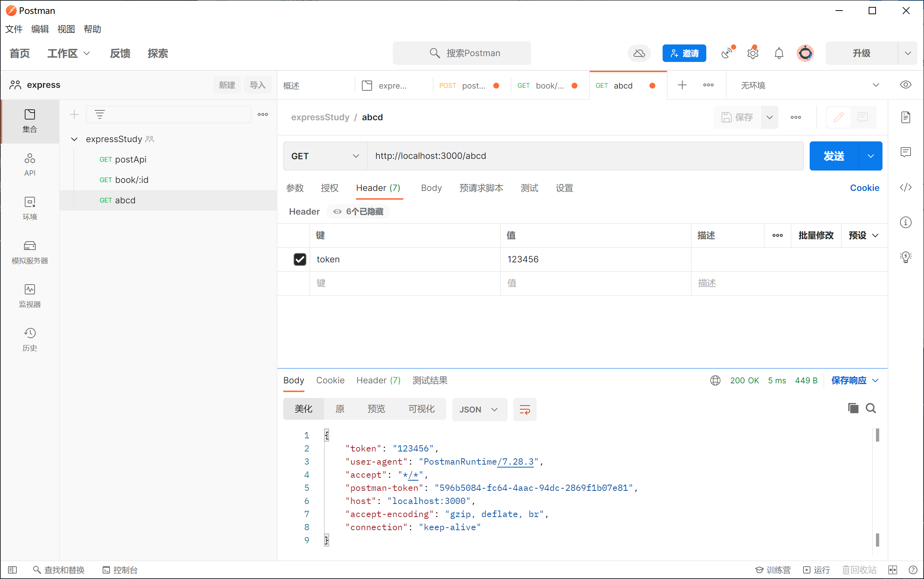Image resolution: width=924 pixels, height=579 pixels.
Task: Click the 邀请 invite button
Action: tap(684, 53)
